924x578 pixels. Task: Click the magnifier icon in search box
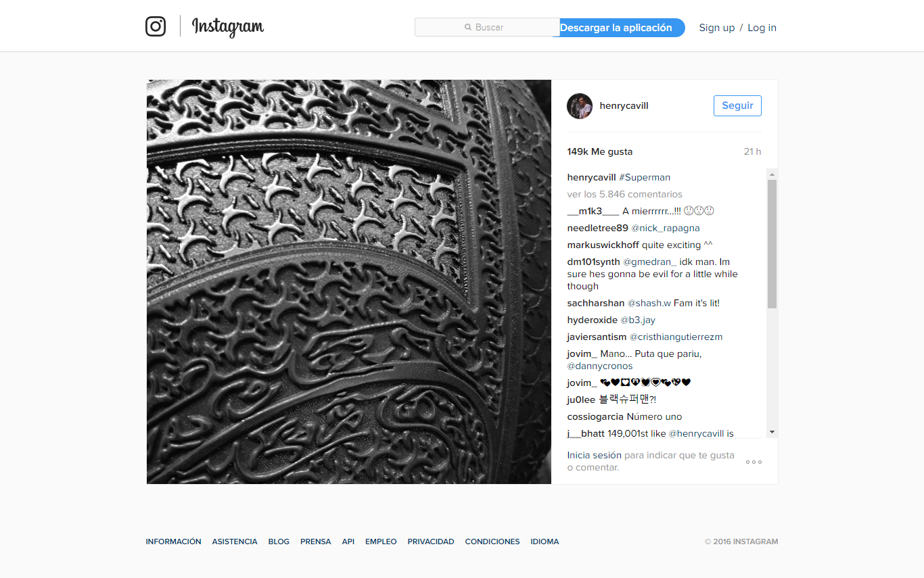[x=468, y=28]
